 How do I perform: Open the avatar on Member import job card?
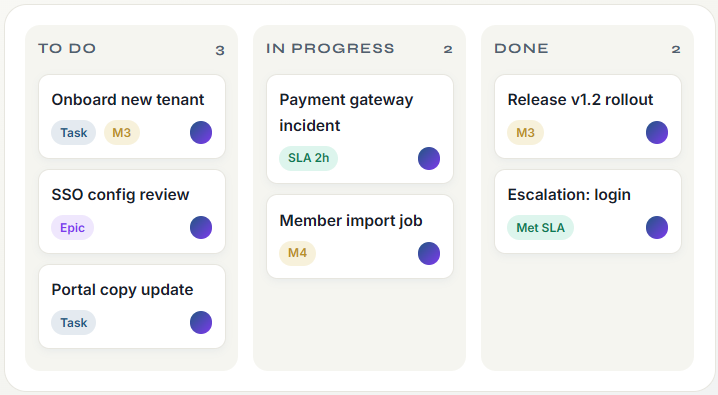click(x=429, y=254)
